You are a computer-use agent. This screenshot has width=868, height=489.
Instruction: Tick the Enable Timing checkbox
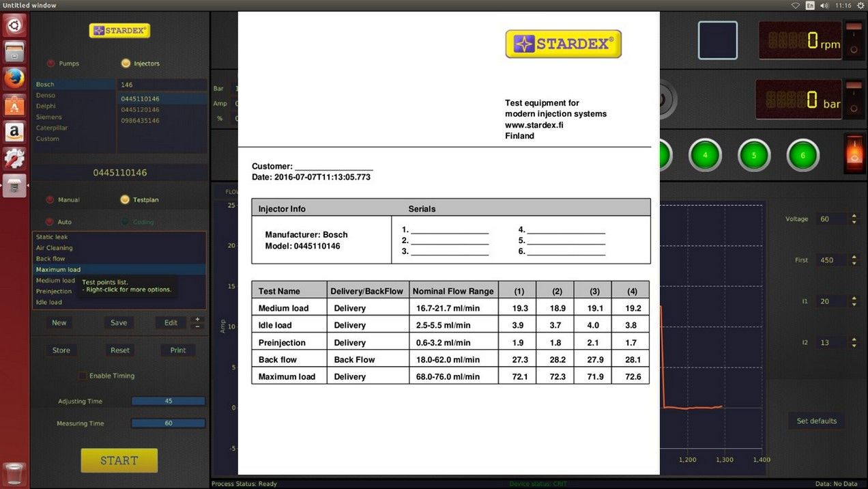[x=83, y=376]
